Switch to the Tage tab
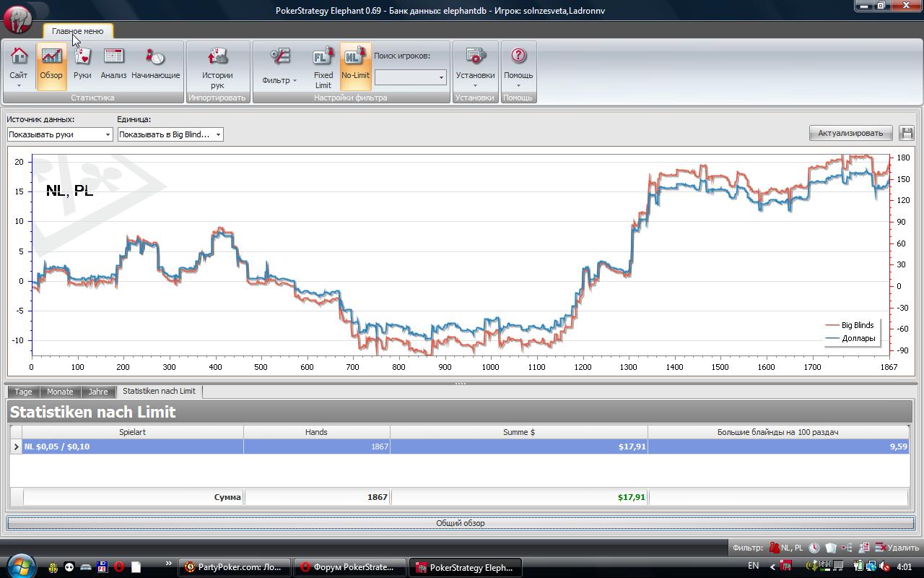The width and height of the screenshot is (924, 578). pos(23,392)
